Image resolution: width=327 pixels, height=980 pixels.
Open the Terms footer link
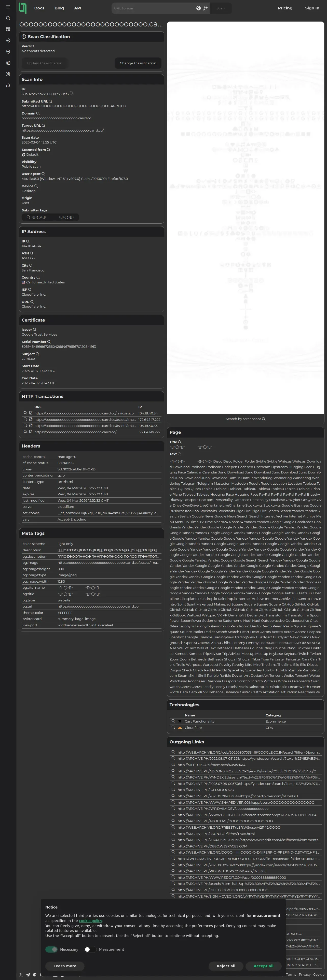(291, 974)
